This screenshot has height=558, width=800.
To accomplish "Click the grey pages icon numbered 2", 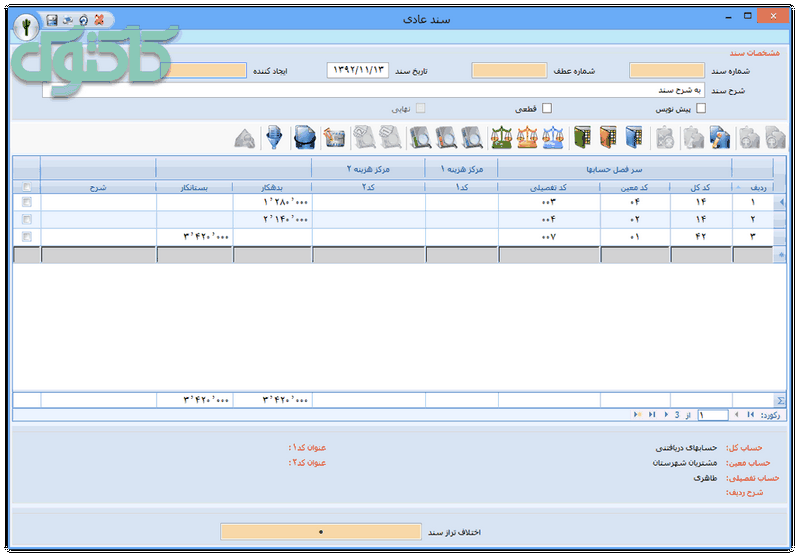I will coord(364,137).
